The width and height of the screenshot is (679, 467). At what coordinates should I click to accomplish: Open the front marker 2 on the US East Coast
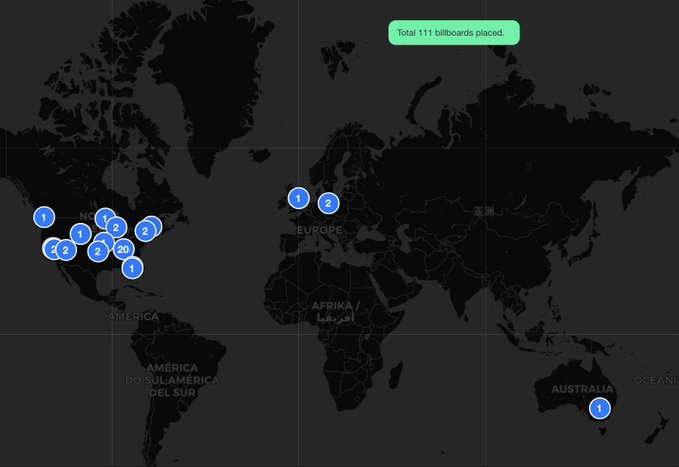145,231
